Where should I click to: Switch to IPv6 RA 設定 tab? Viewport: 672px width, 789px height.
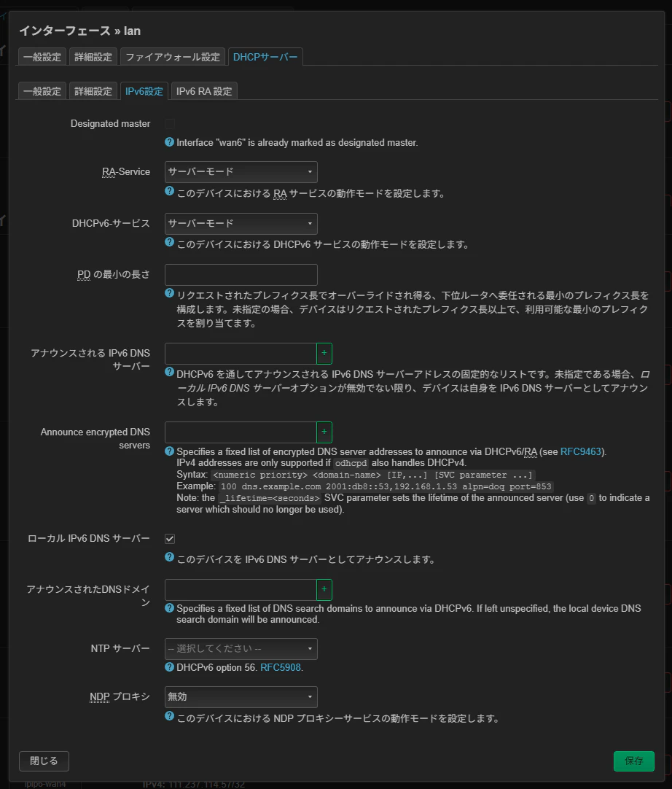tap(203, 91)
